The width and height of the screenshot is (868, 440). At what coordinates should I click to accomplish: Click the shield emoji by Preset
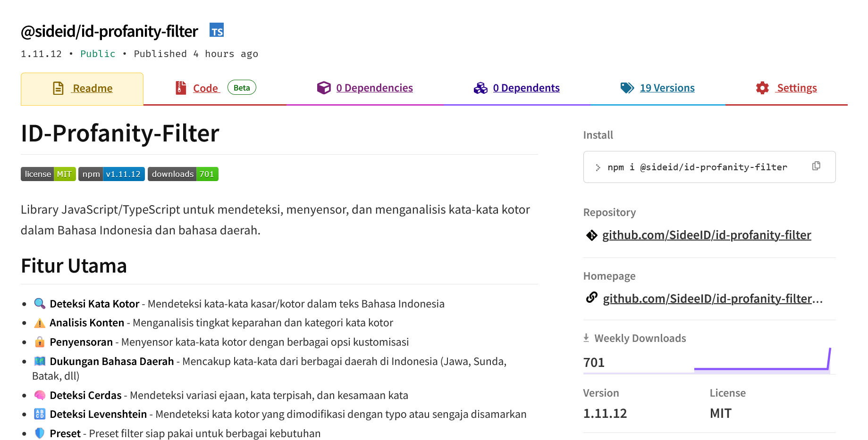coord(40,433)
